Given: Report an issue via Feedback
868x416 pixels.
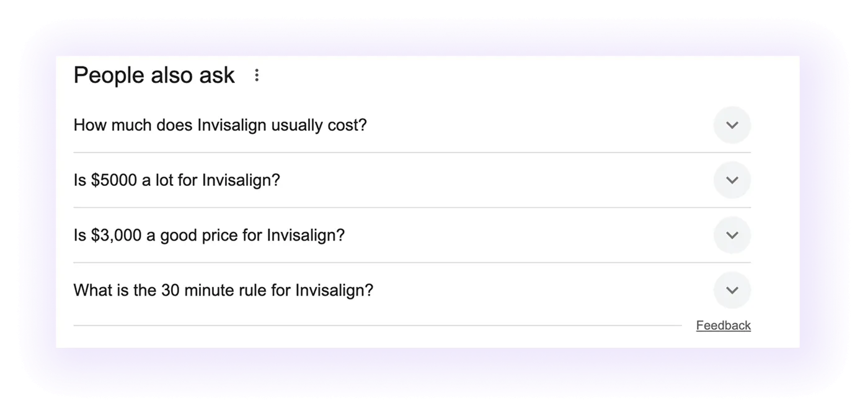Looking at the screenshot, I should [724, 325].
